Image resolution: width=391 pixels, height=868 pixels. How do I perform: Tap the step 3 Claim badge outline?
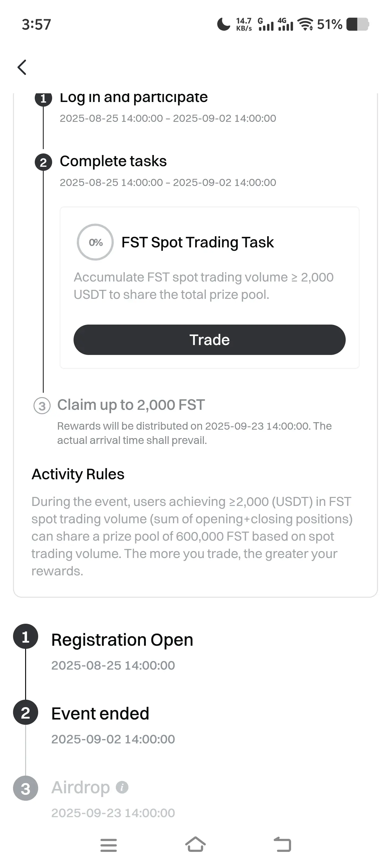point(42,406)
